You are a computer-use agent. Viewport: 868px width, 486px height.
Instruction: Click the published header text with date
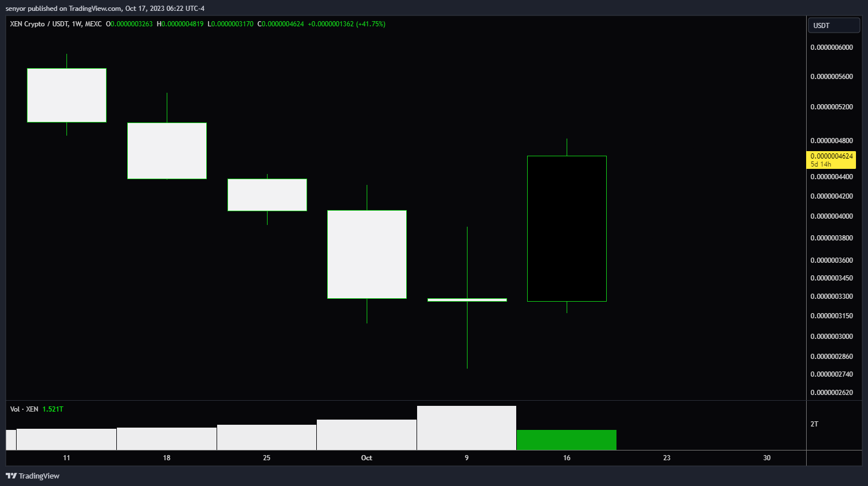tap(105, 9)
